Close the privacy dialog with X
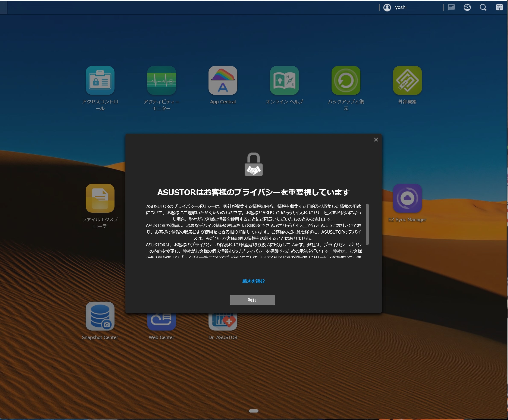Viewport: 508px width, 420px height. coord(376,139)
